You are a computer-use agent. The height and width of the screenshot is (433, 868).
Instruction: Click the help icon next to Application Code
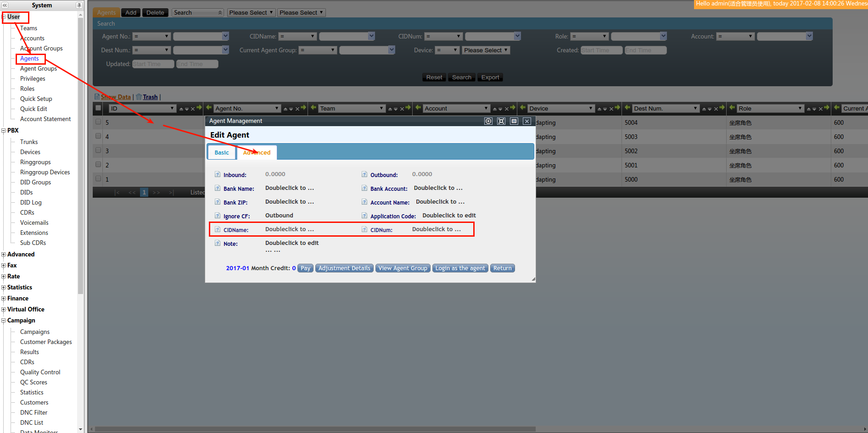tap(364, 216)
